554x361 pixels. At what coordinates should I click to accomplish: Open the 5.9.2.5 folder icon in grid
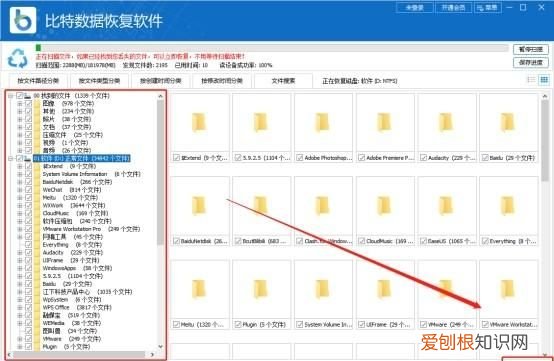[x=260, y=122]
